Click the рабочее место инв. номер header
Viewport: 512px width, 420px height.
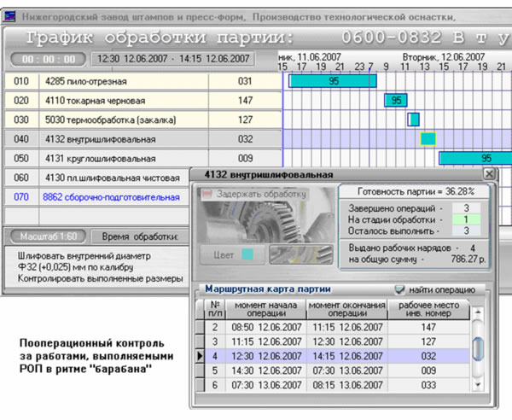point(428,309)
